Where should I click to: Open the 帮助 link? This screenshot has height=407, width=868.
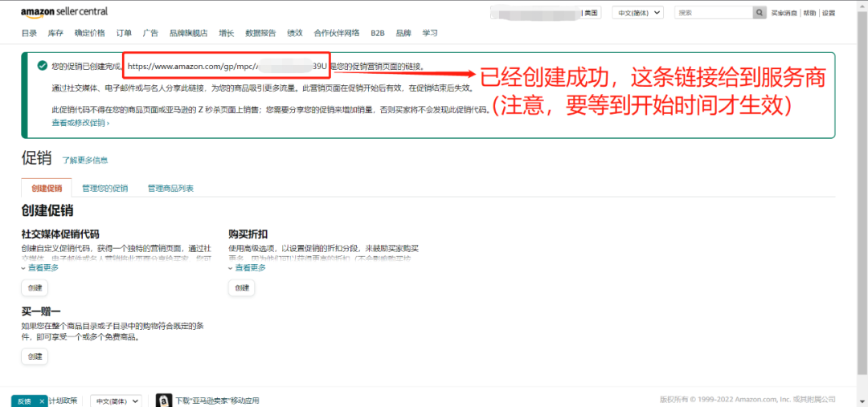coord(809,13)
